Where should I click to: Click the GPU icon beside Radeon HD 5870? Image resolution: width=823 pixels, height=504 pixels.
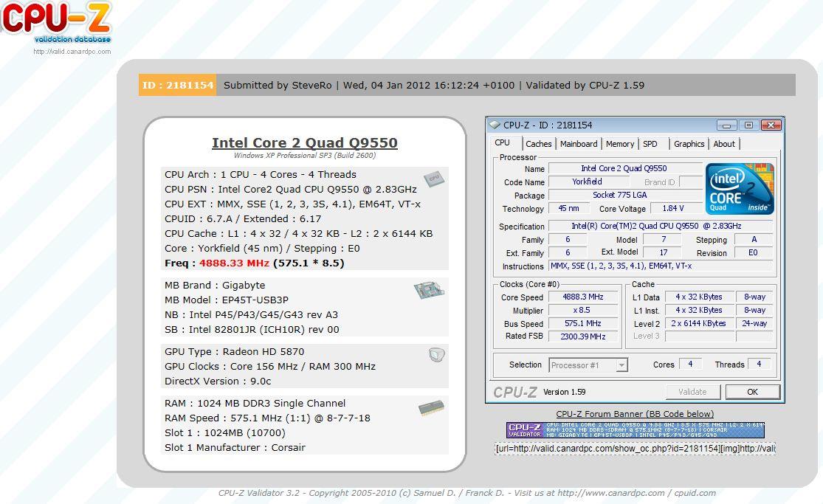click(436, 355)
